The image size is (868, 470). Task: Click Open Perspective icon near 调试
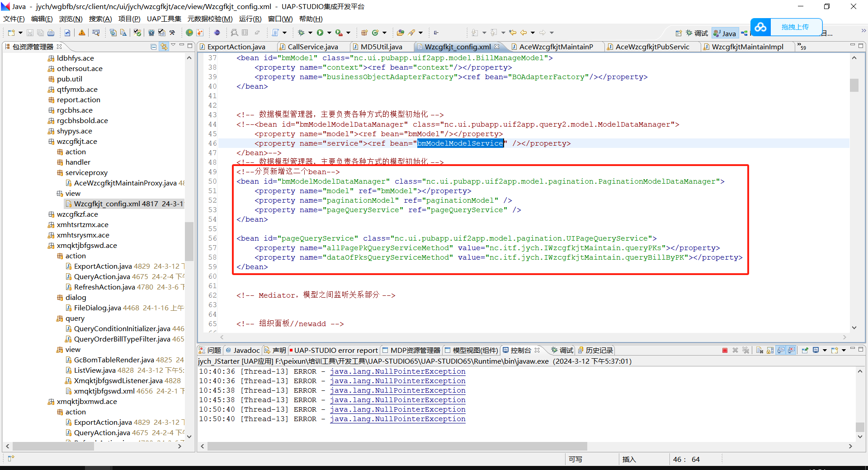679,33
